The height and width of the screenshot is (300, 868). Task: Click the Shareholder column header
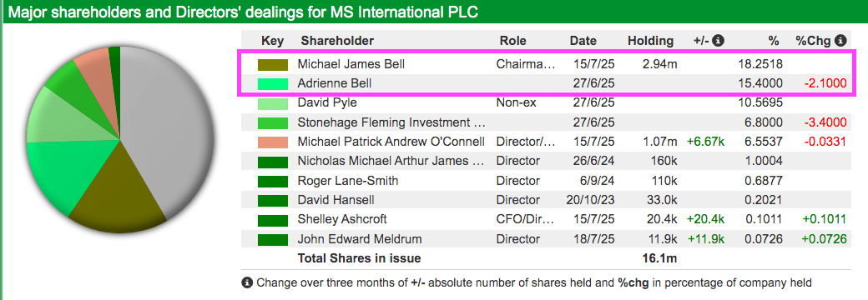tap(337, 40)
